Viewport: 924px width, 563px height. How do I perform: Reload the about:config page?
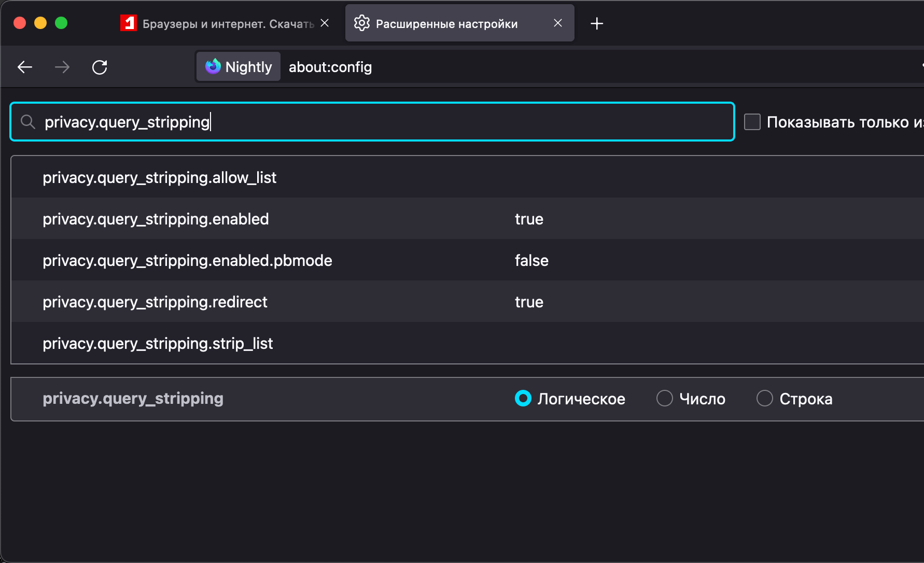100,67
